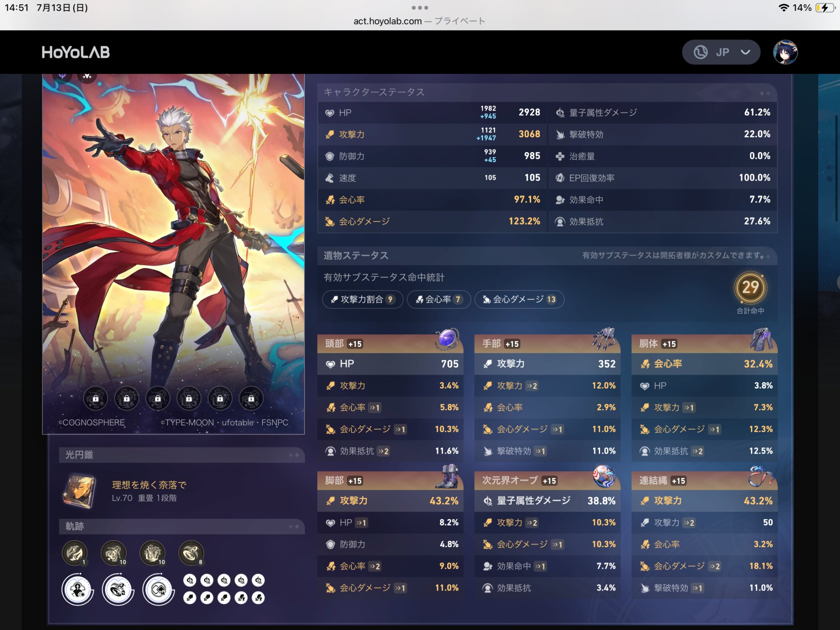Tap the last locked eidolon icon

click(251, 398)
